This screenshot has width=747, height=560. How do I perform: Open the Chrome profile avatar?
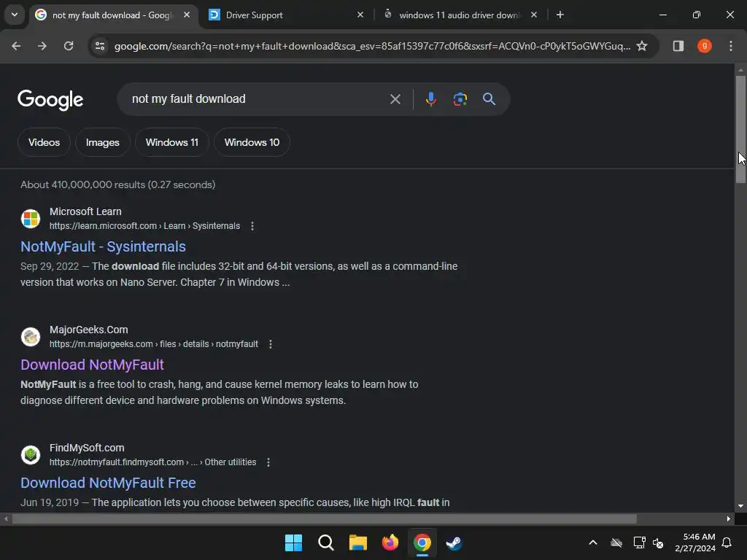tap(704, 46)
